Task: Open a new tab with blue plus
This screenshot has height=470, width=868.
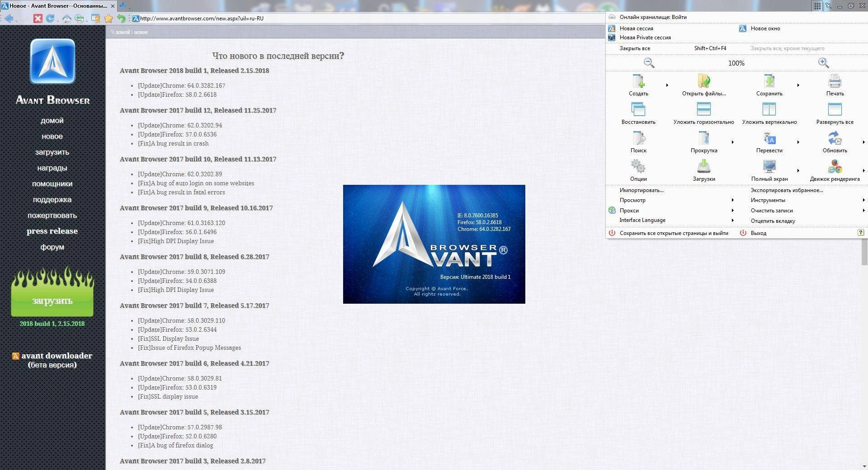Action: coord(123,6)
